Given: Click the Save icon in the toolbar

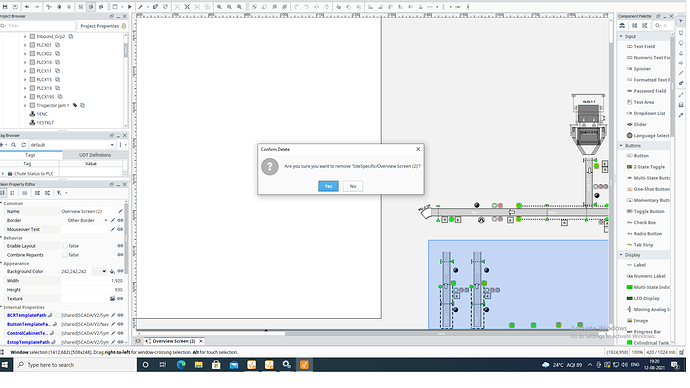Looking at the screenshot, I should pos(5,7).
